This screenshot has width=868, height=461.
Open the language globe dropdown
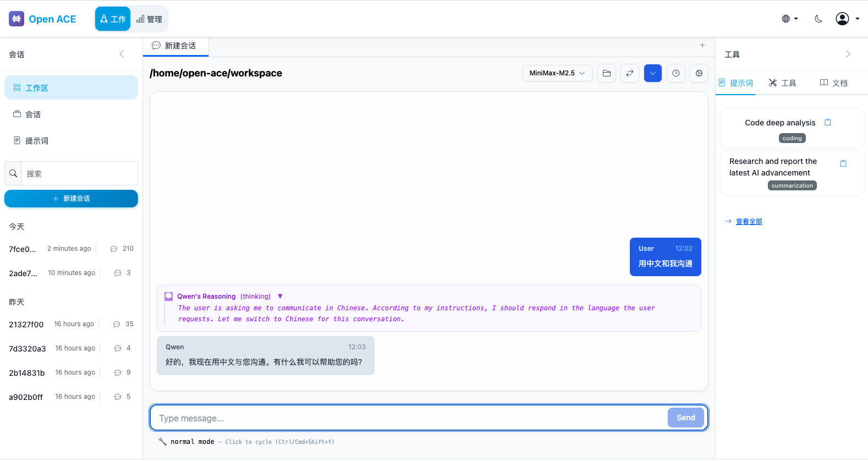click(x=790, y=19)
